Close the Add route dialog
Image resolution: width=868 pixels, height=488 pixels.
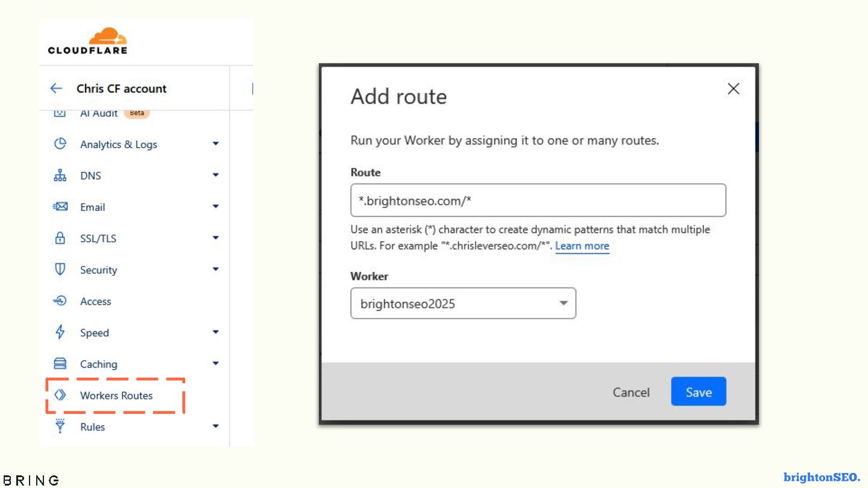(x=733, y=89)
